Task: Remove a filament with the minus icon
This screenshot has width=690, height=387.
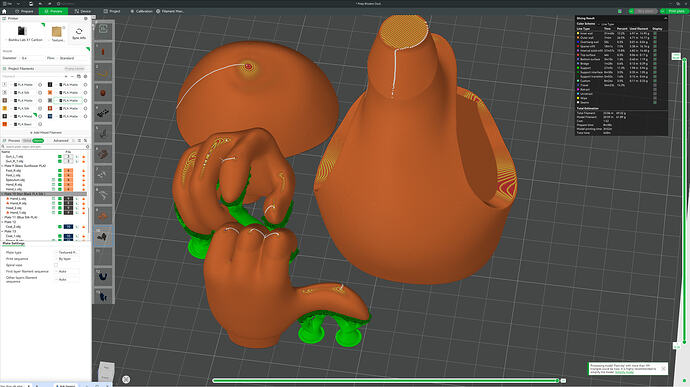Action: click(72, 77)
